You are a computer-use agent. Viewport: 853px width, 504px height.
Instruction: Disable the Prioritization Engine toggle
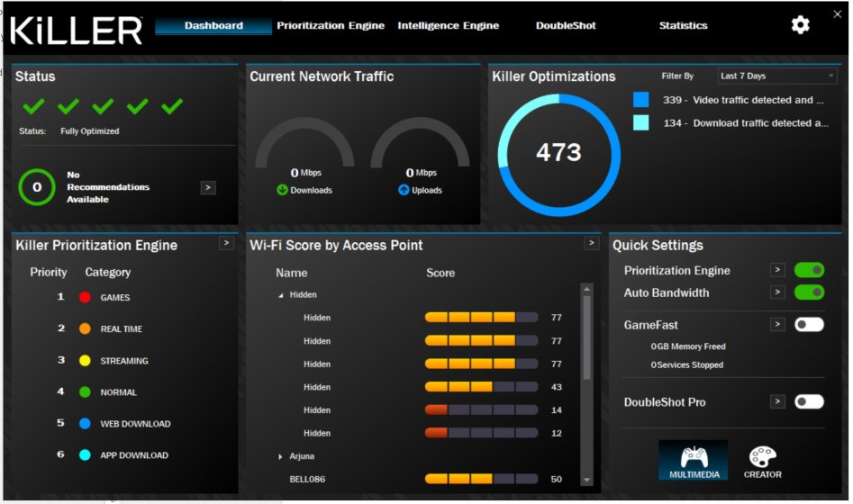[x=809, y=270]
